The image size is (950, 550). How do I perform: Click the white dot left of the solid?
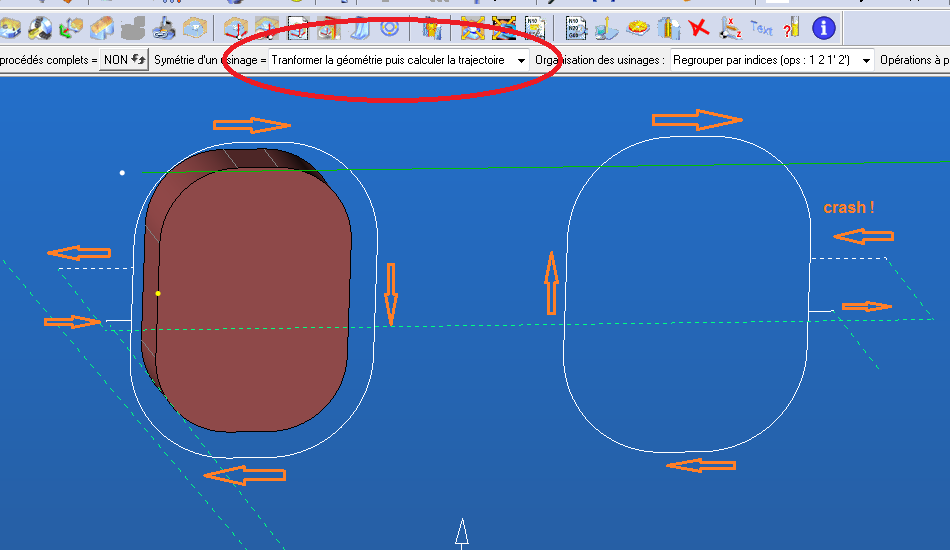[x=122, y=173]
